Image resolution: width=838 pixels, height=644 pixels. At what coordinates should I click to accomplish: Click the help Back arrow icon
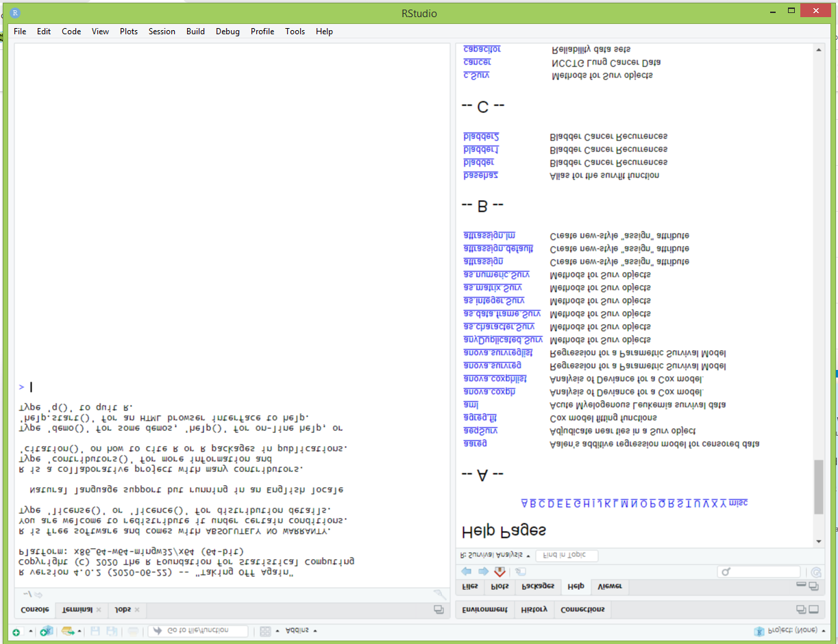click(x=467, y=571)
